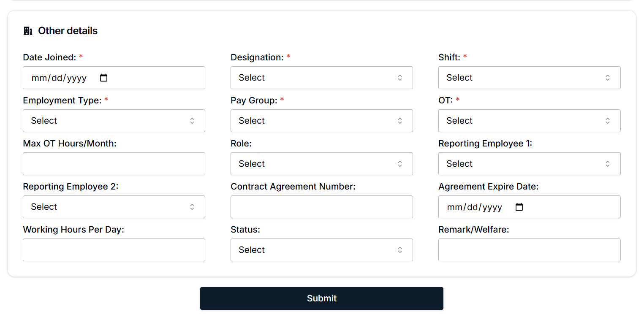This screenshot has height=317, width=644.
Task: Open the Status dropdown
Action: tap(321, 250)
